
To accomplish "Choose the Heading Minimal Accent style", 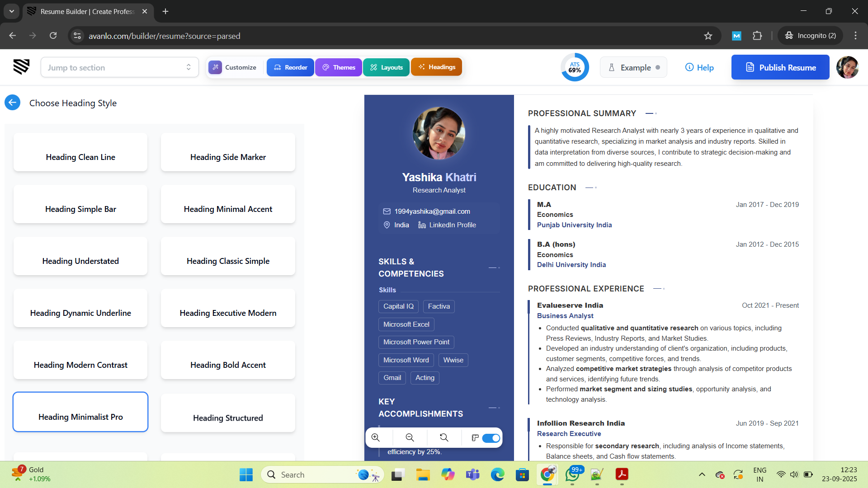I will (228, 204).
